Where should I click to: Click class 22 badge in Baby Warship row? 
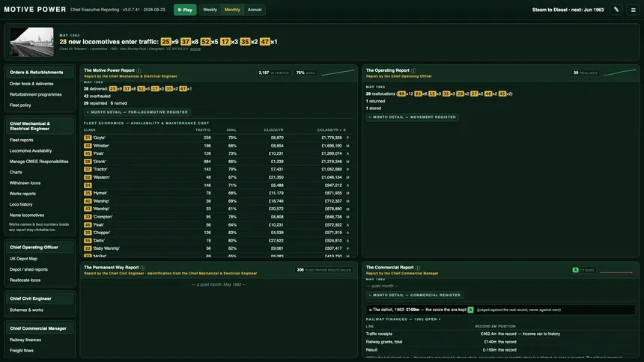(x=88, y=248)
